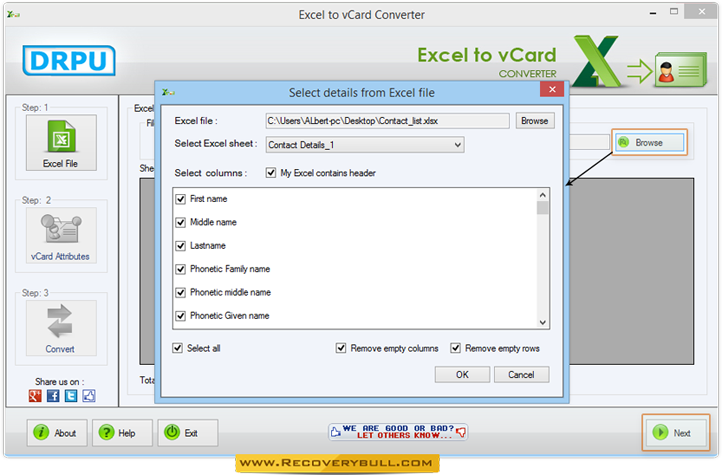Click the dialog Browse button for Excel file

535,121
